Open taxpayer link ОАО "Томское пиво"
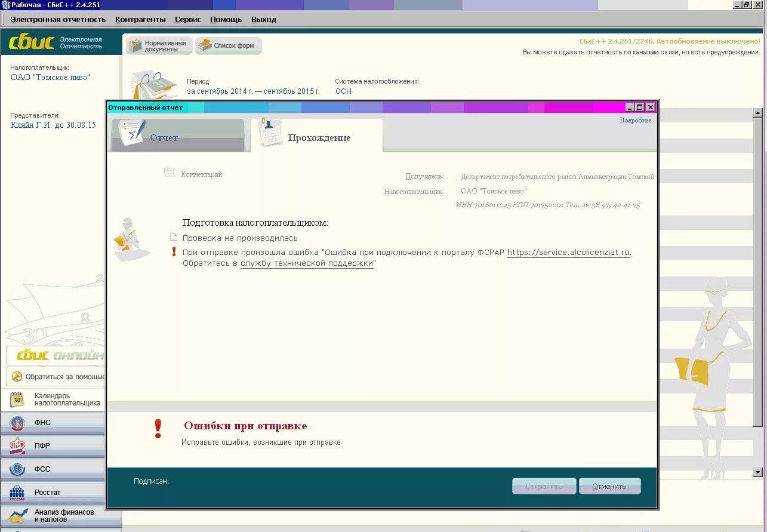Viewport: 767px width, 532px height. [x=51, y=77]
